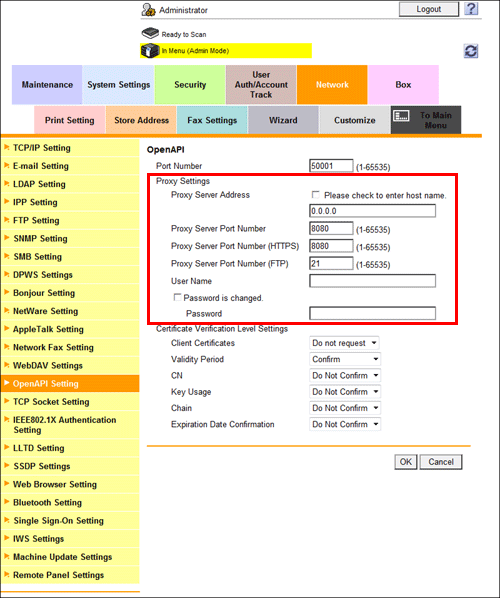Click the help question mark icon
This screenshot has height=598, width=500.
click(x=471, y=9)
